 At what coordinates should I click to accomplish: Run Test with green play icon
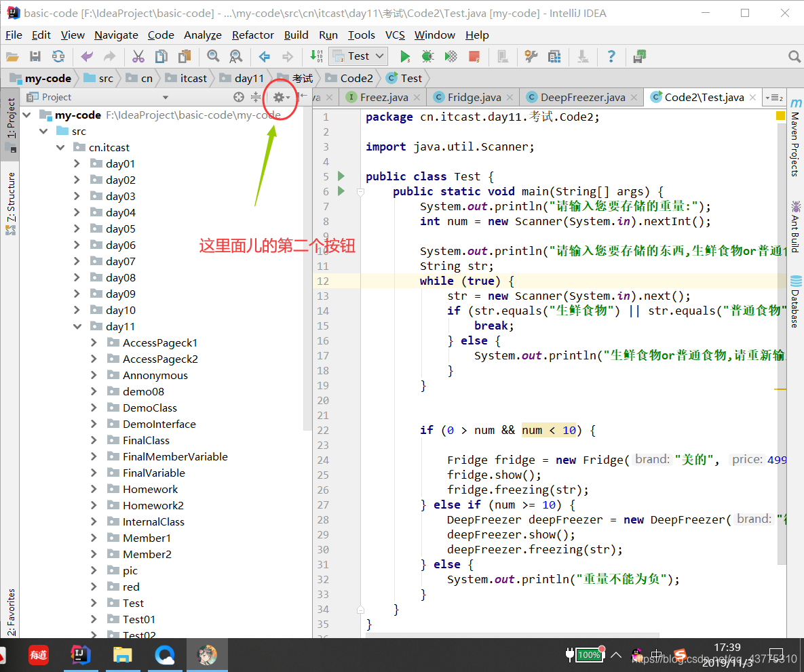pos(405,56)
